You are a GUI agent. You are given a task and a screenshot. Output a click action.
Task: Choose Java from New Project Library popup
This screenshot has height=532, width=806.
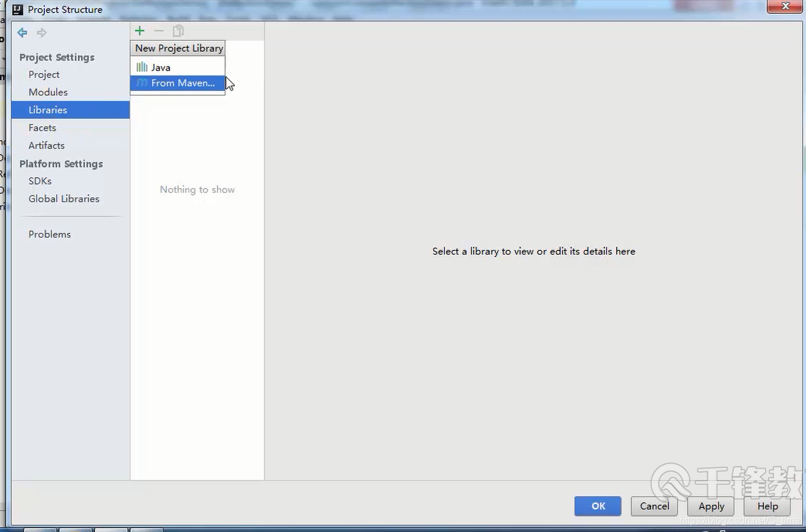[x=178, y=67]
